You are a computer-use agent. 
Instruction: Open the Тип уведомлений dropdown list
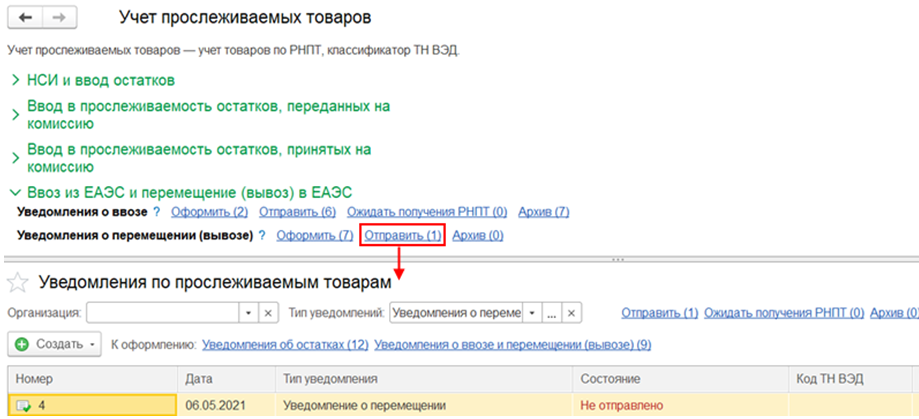pyautogui.click(x=532, y=313)
